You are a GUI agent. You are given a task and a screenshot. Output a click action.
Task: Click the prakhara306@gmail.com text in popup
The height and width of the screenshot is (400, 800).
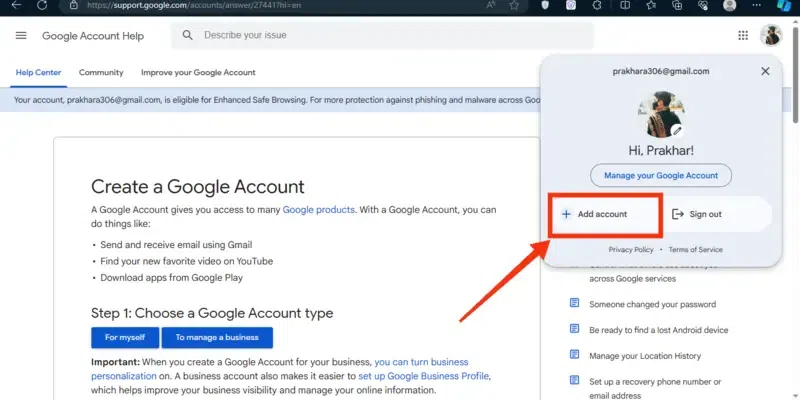point(661,71)
